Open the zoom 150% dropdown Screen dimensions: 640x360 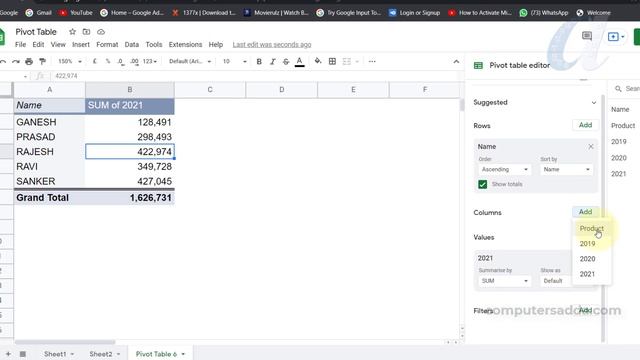tap(70, 61)
